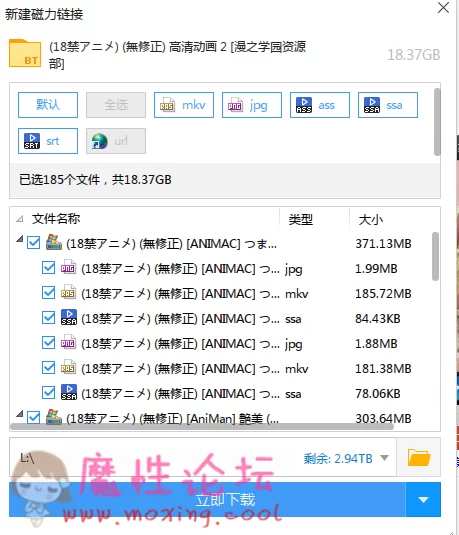Click the BT folder icon at the top
The image size is (459, 535).
[25, 54]
